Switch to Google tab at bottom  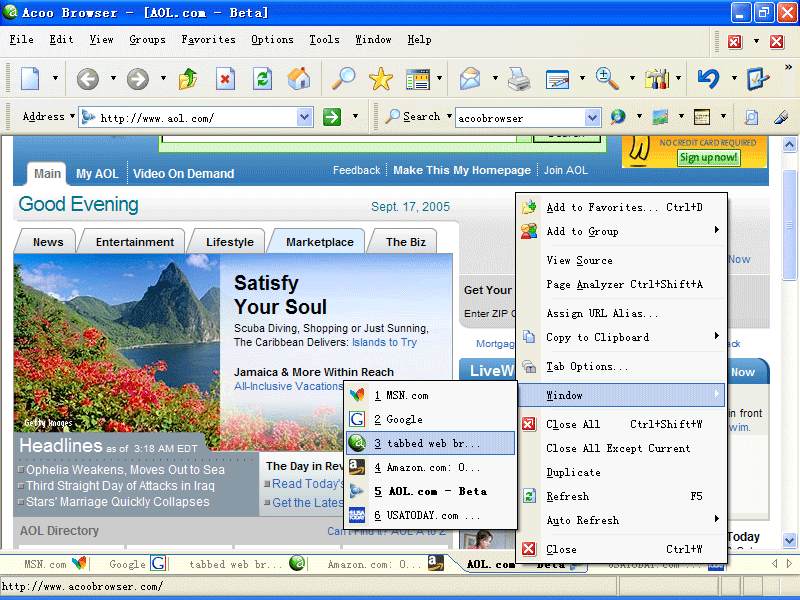[137, 564]
